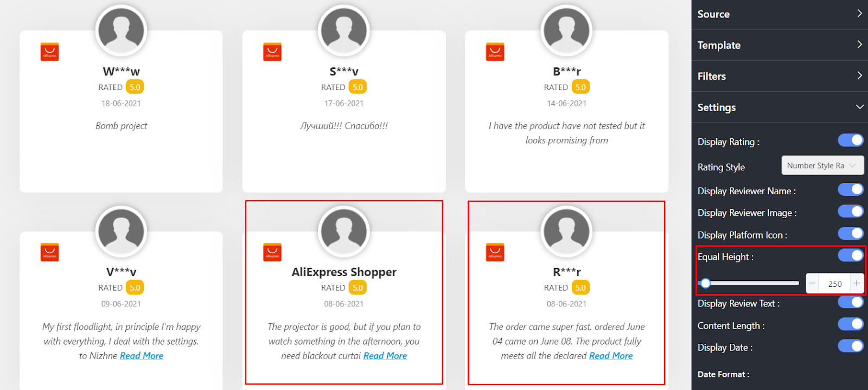Collapse the Settings section
Viewport: 868px width, 390px height.
pos(780,107)
